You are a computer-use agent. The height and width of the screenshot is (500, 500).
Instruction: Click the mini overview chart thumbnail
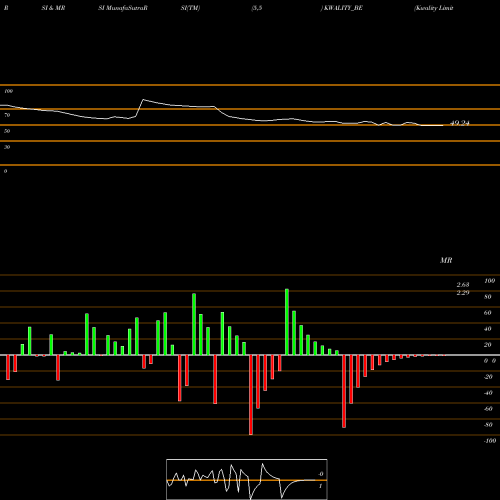(x=247, y=479)
